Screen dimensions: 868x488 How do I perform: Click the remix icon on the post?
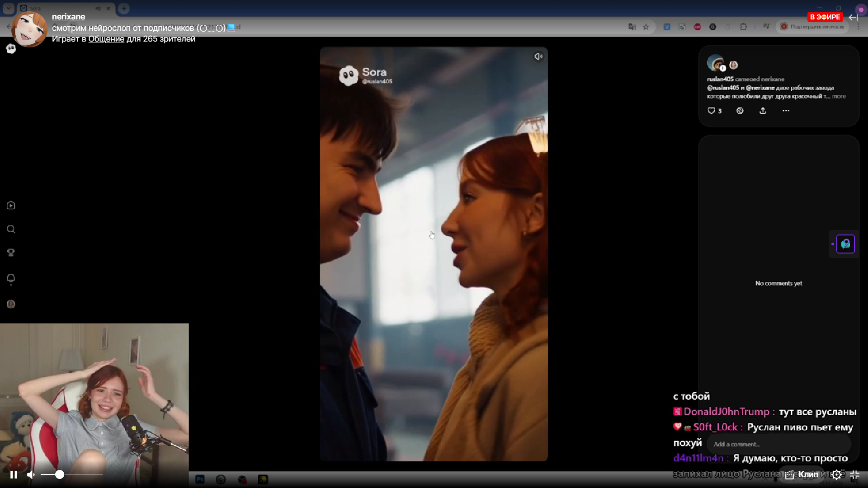[x=740, y=111]
